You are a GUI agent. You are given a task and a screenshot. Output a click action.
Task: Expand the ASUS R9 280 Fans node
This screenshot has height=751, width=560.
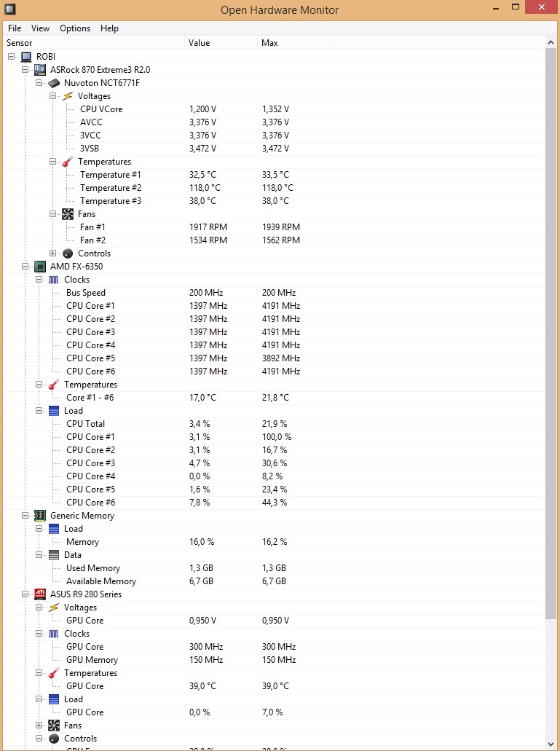39,725
